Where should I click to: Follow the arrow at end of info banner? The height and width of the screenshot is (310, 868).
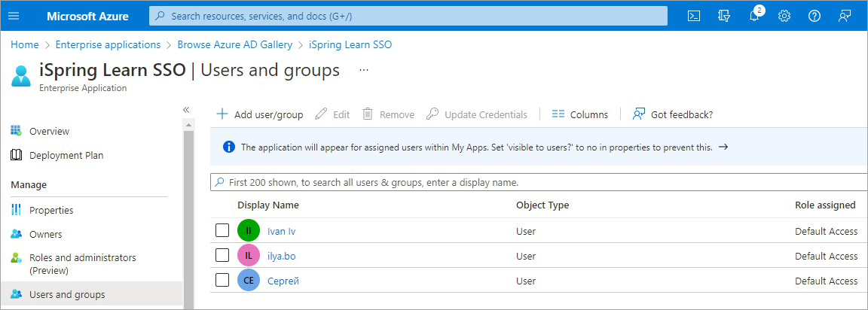723,147
